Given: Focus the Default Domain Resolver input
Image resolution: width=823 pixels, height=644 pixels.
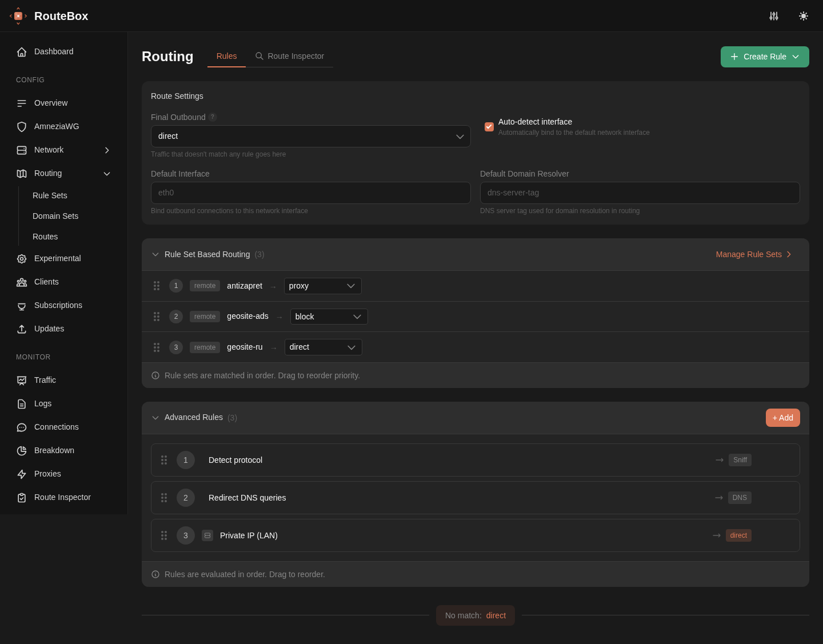Looking at the screenshot, I should pos(640,193).
